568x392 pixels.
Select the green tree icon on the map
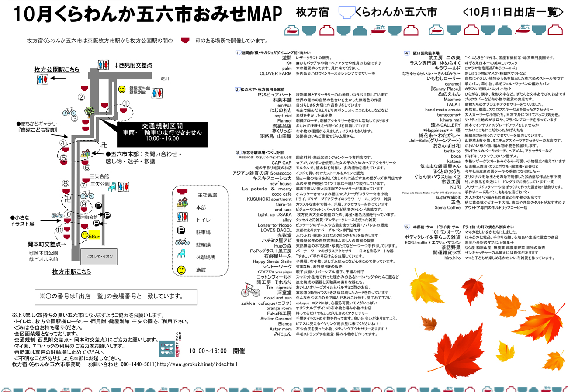[89, 111]
